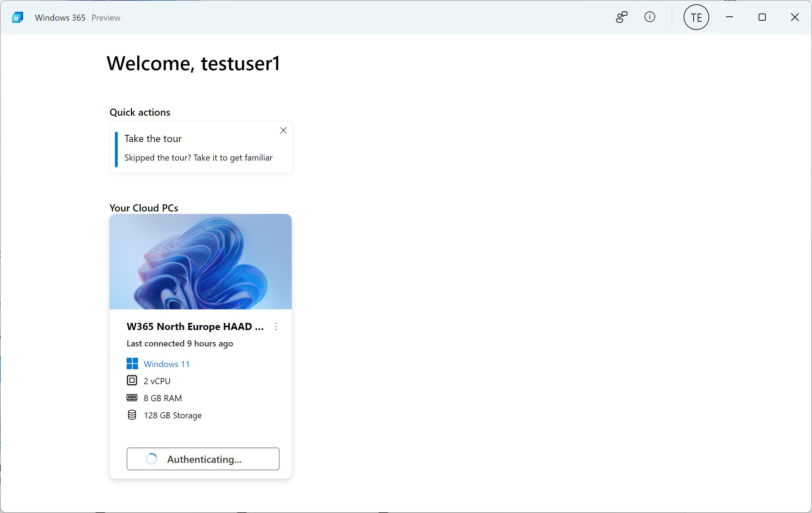Image resolution: width=812 pixels, height=513 pixels.
Task: Open the information (i) icon
Action: click(649, 17)
